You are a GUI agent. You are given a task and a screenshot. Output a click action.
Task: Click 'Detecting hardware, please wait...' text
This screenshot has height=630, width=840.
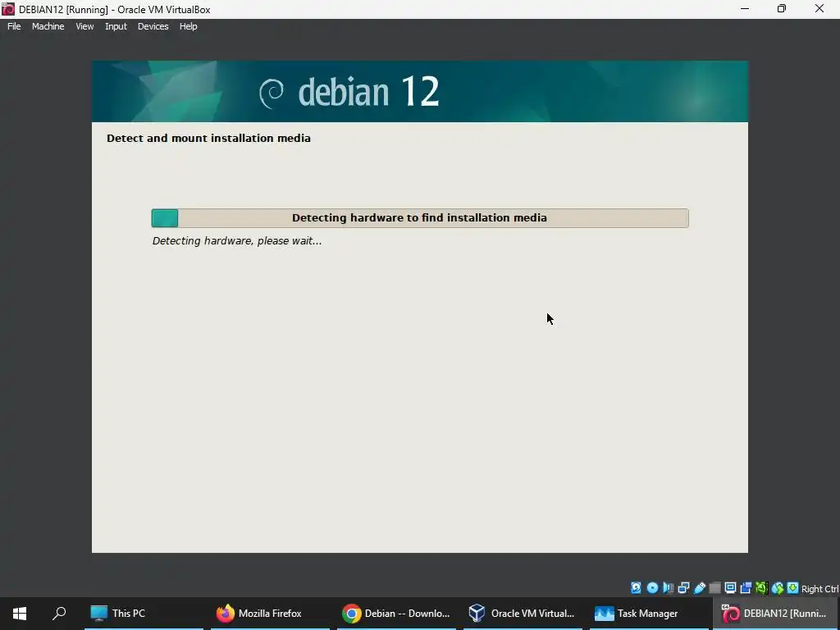coord(237,241)
